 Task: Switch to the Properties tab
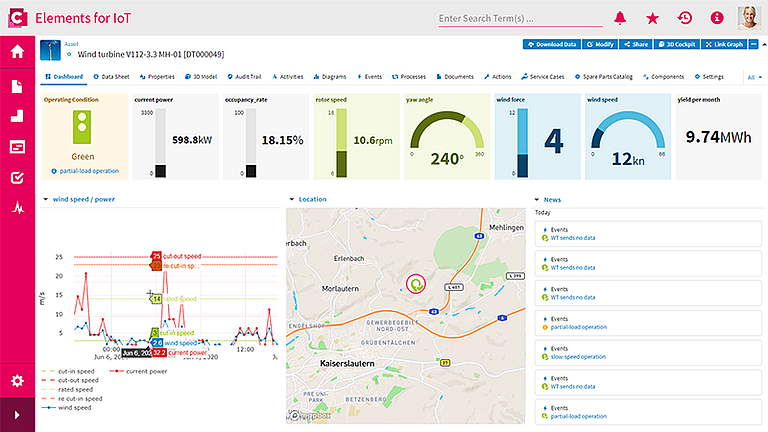[x=157, y=77]
